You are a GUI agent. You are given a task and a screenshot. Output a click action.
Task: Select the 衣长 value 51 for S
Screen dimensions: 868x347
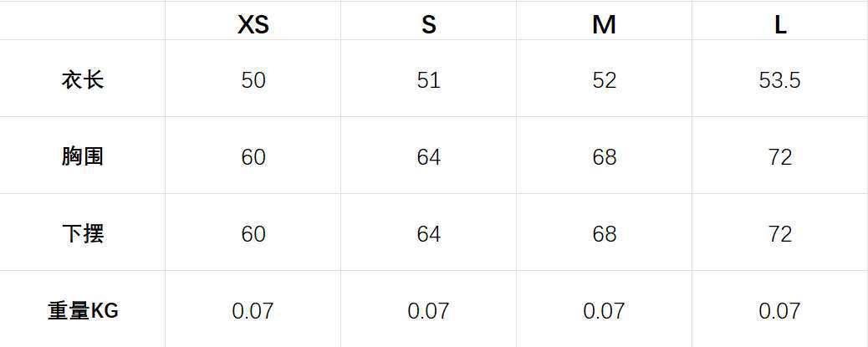429,80
